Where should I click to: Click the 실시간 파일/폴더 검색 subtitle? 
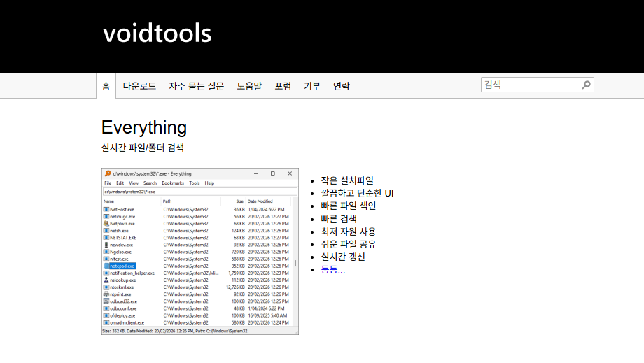143,148
